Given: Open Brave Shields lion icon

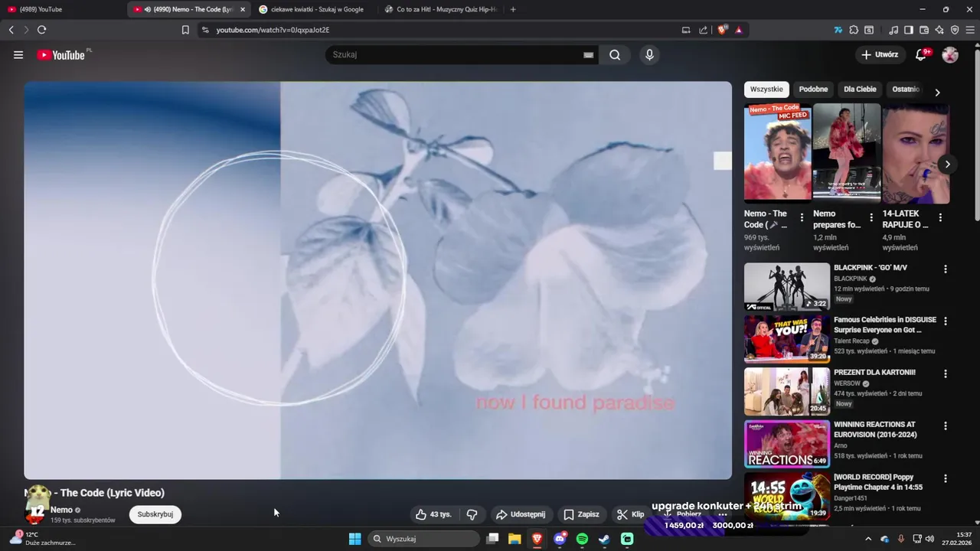Looking at the screenshot, I should (x=721, y=30).
